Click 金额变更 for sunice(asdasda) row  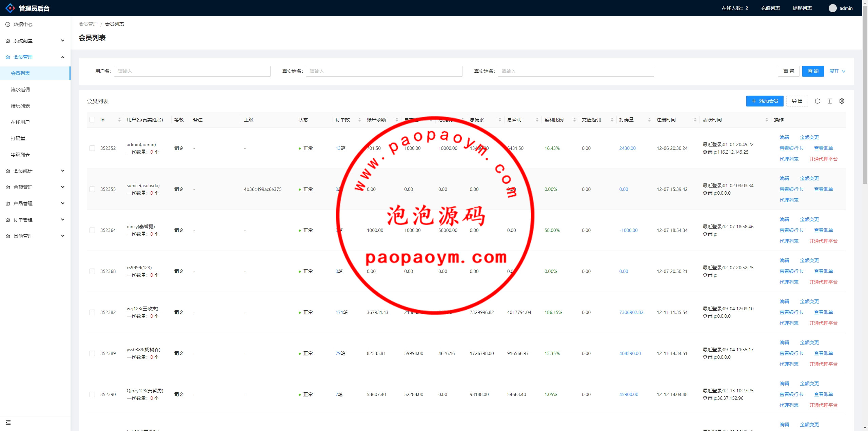point(809,178)
